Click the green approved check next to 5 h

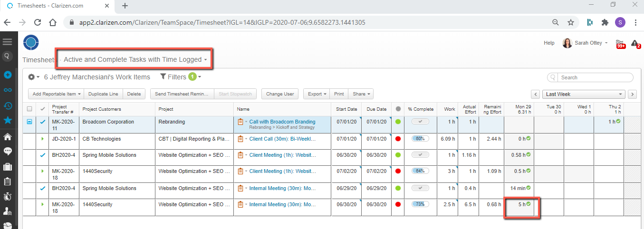[x=529, y=204]
